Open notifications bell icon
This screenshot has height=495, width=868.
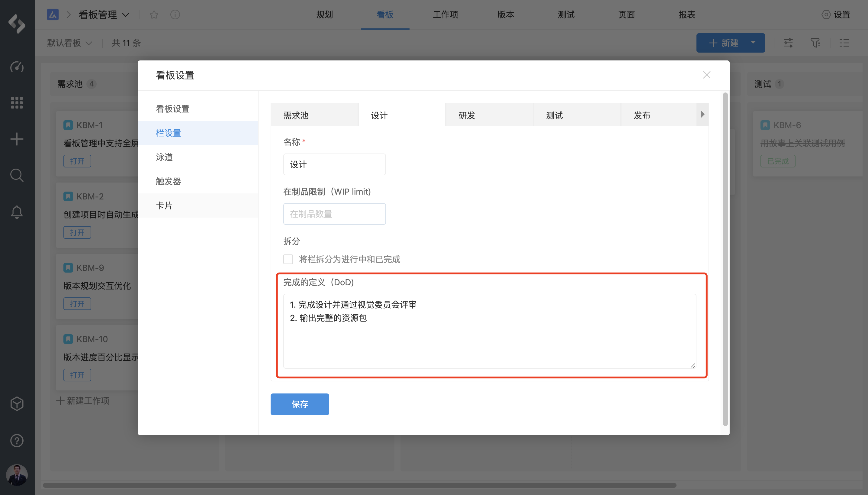[x=17, y=212]
